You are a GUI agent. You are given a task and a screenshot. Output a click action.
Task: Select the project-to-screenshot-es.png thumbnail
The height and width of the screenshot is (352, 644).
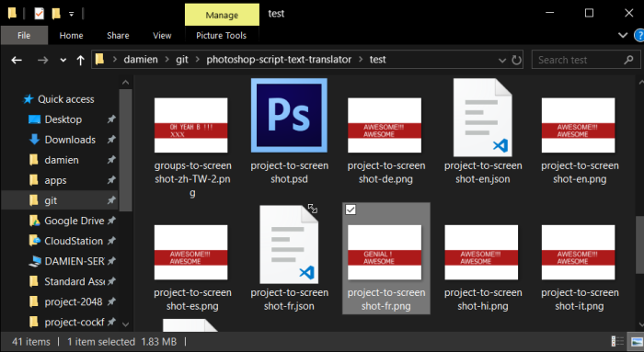click(191, 253)
